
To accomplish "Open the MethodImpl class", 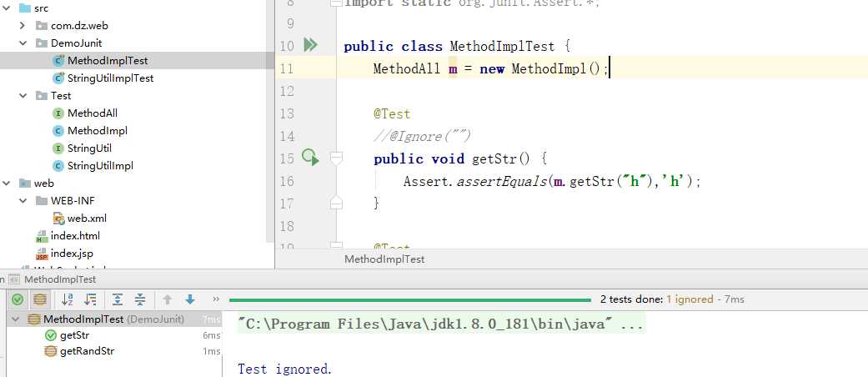I will point(98,131).
